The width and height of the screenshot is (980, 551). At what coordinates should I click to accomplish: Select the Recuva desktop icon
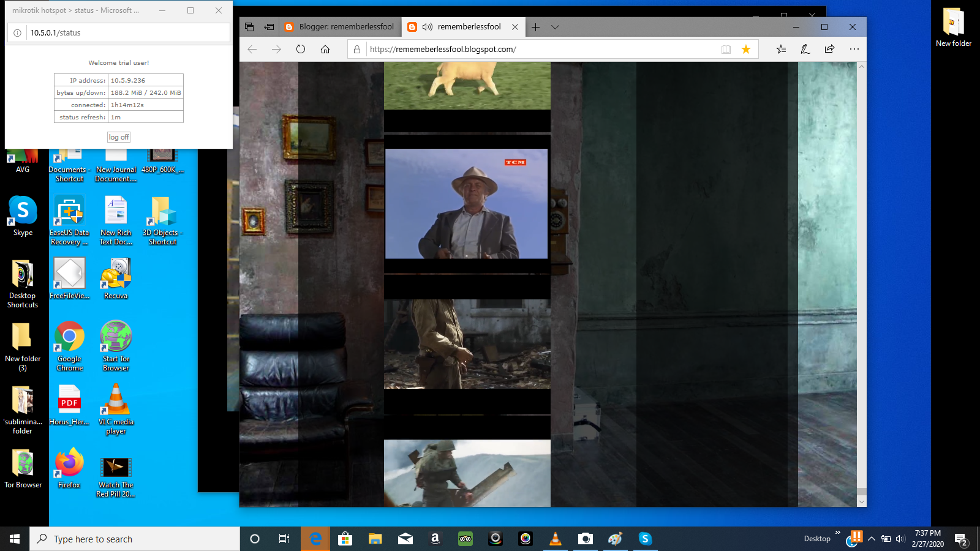116,279
